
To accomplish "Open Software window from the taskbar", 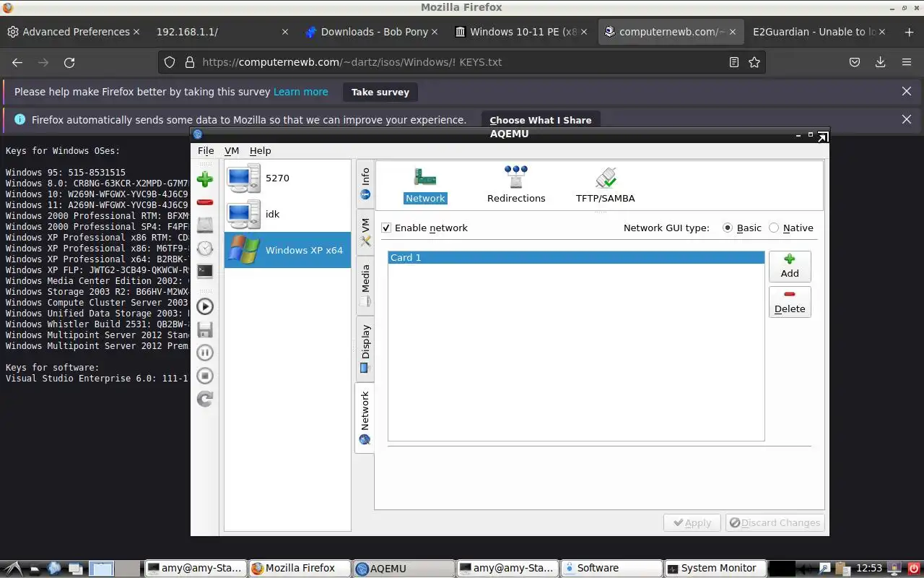I will pos(610,568).
